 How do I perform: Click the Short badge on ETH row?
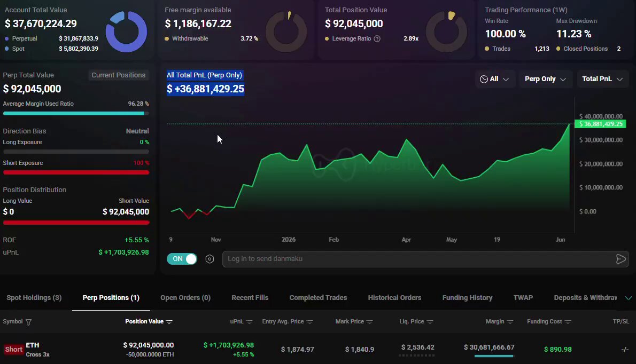click(13, 350)
